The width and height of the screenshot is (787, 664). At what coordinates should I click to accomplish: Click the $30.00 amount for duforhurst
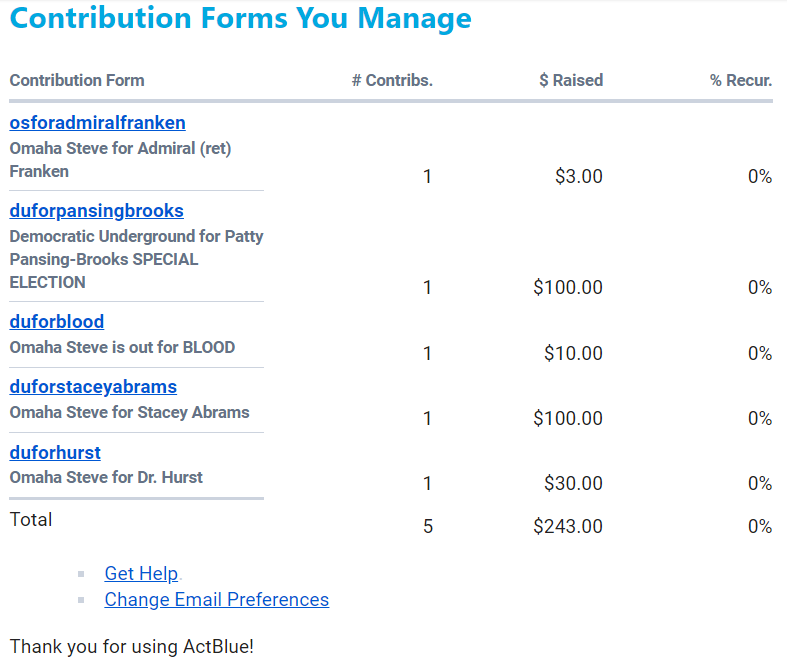pos(573,484)
